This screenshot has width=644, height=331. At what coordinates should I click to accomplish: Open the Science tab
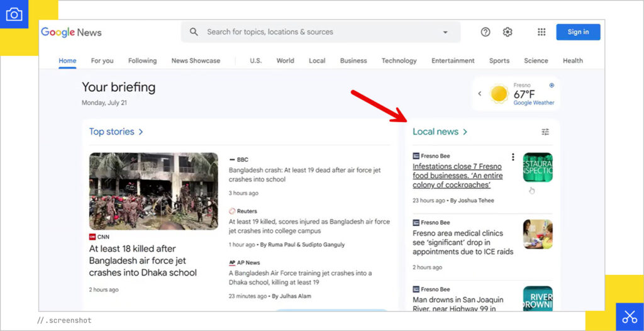536,61
